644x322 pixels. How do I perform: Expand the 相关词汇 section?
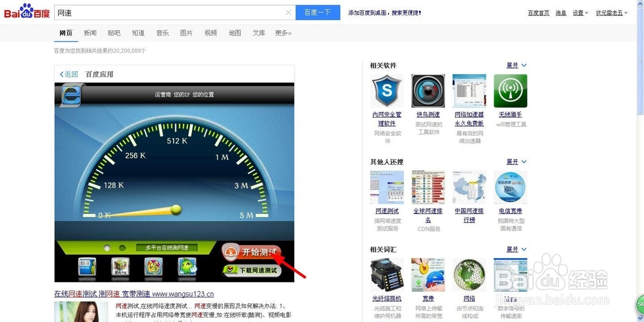[x=516, y=249]
